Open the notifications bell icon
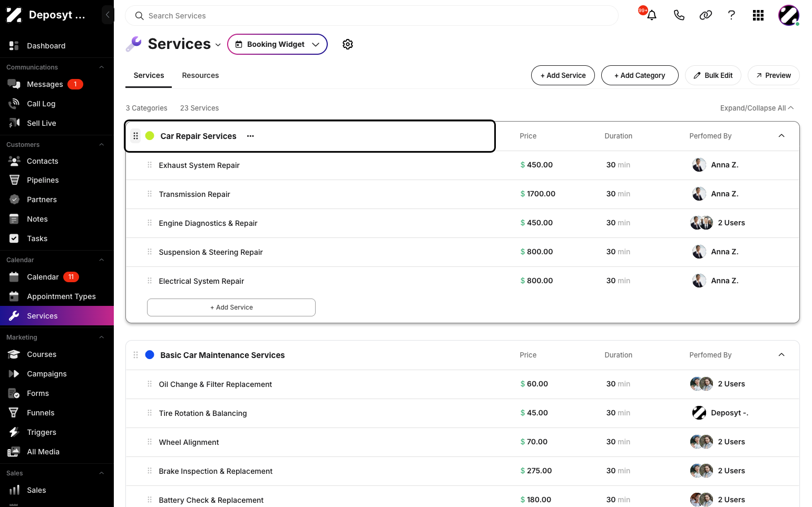The width and height of the screenshot is (812, 507). click(651, 15)
